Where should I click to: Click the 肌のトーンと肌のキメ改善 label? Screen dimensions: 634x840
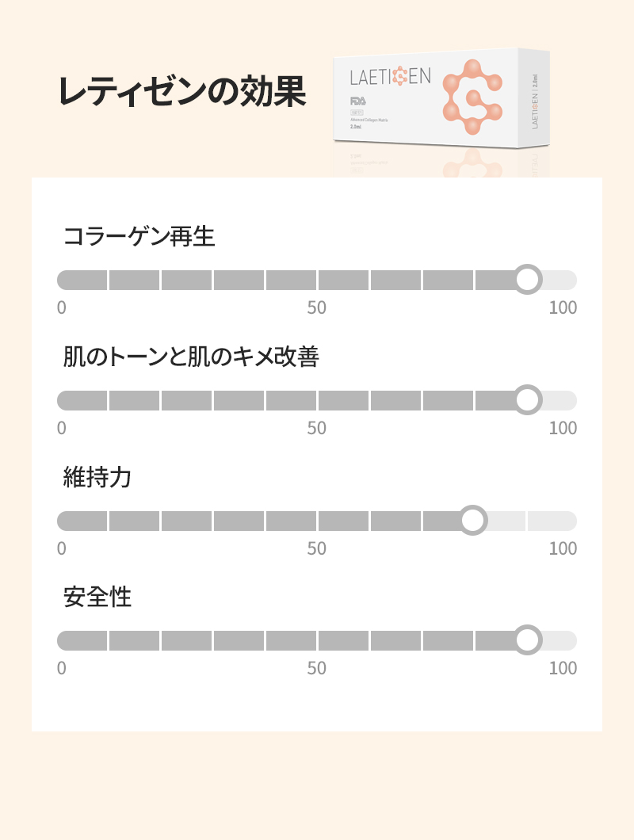[191, 357]
